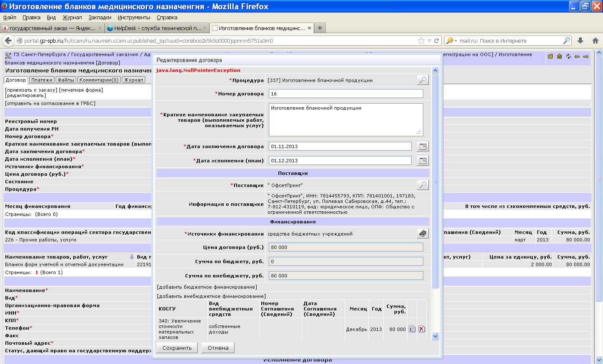Open a new browser tab
This screenshot has height=364, width=603.
pyautogui.click(x=320, y=28)
